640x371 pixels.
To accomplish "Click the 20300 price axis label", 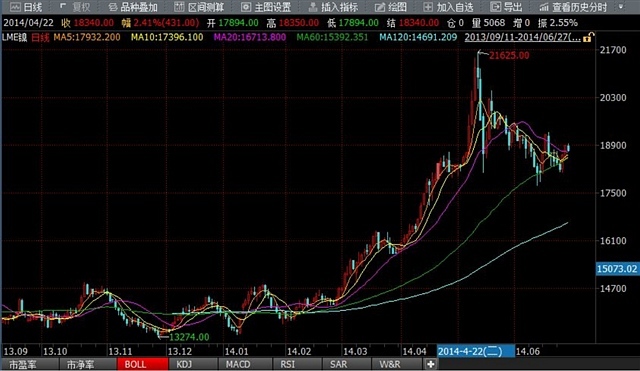I will pyautogui.click(x=613, y=98).
